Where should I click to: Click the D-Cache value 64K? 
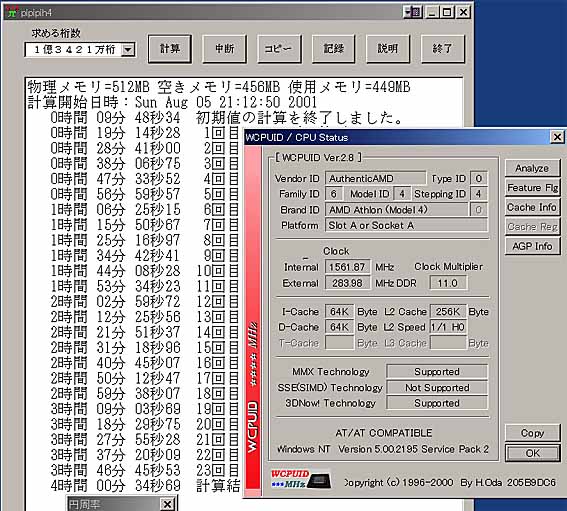point(339,327)
